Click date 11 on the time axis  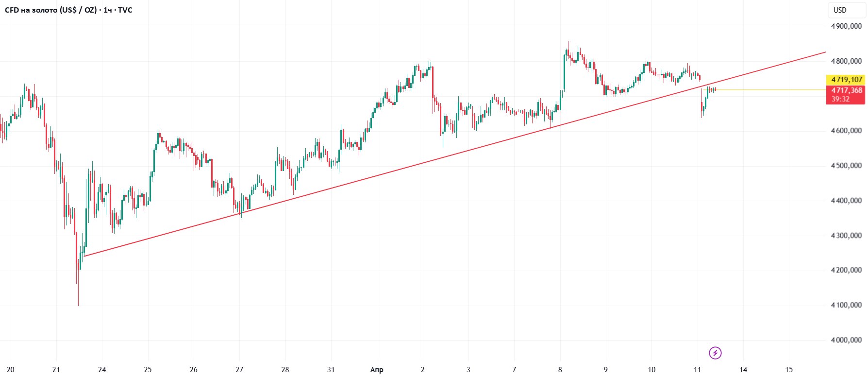click(697, 370)
